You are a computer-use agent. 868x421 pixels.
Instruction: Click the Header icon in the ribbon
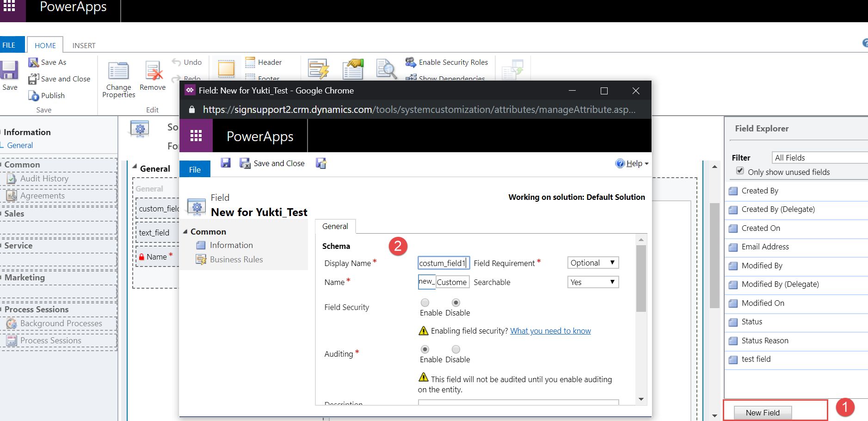tap(250, 62)
